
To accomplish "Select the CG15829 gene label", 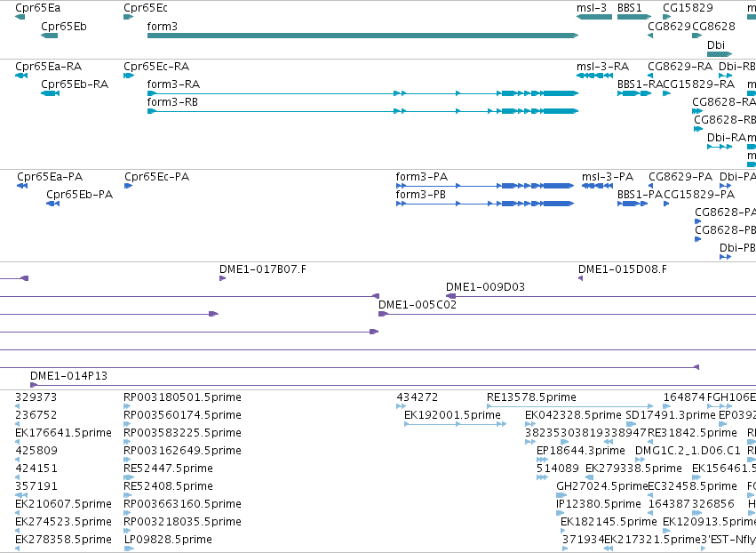I will pos(688,8).
